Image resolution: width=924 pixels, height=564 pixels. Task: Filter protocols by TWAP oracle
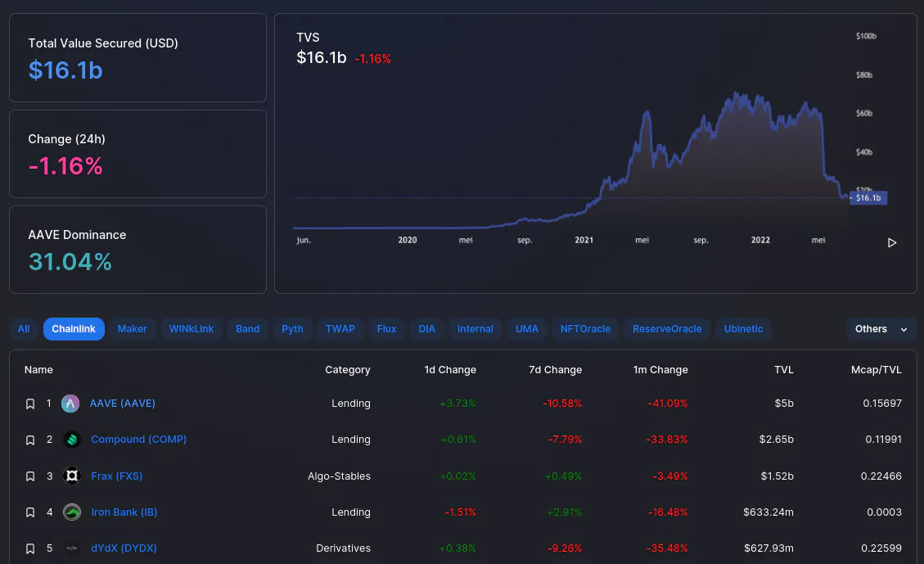tap(340, 329)
